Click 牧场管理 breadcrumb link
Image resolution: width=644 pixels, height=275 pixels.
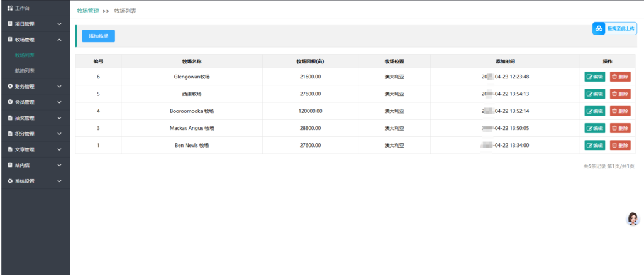87,11
